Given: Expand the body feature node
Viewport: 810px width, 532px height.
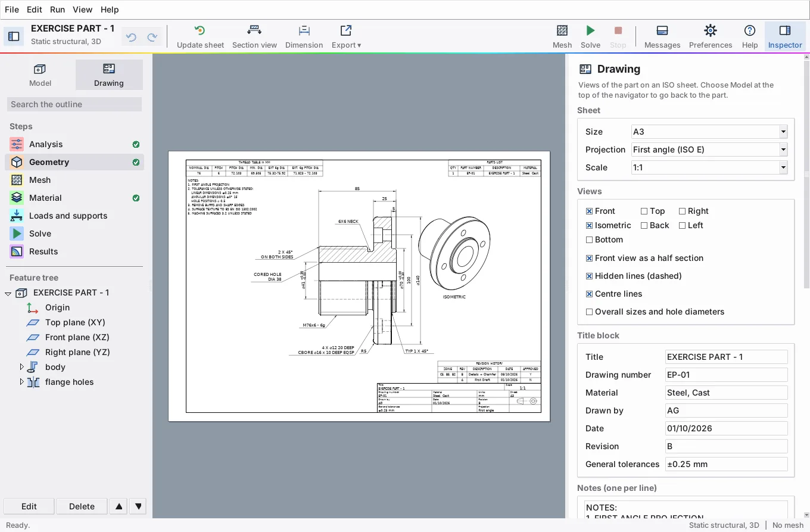Looking at the screenshot, I should tap(22, 367).
